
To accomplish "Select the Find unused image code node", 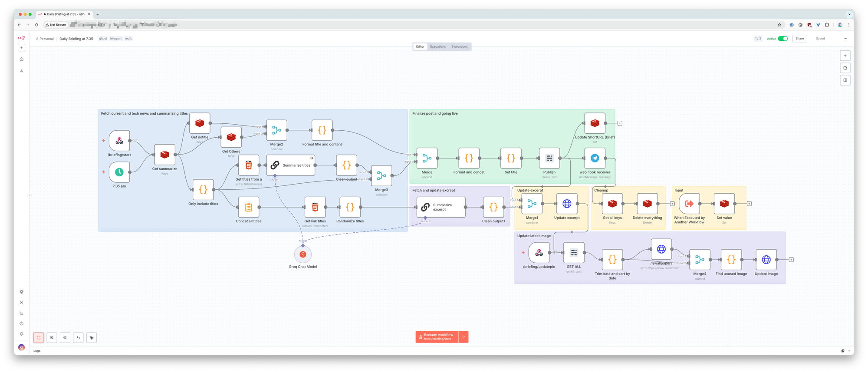I will pos(731,260).
